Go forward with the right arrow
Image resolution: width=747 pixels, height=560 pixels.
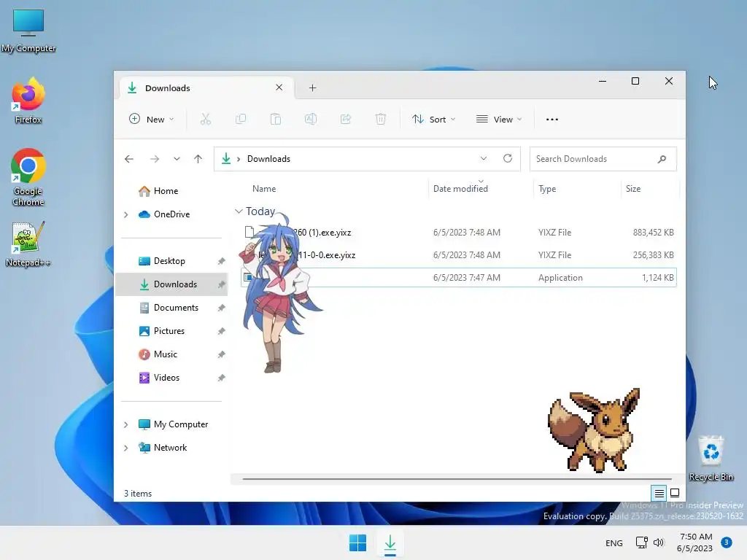point(155,159)
